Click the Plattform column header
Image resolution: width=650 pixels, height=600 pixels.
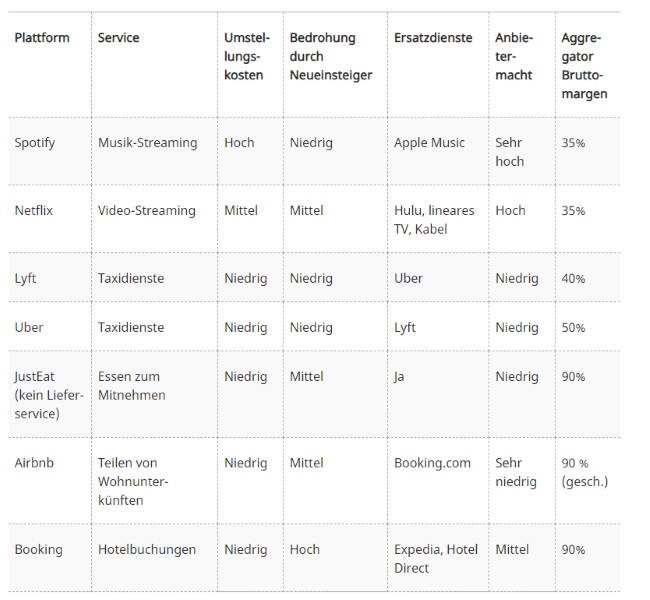pyautogui.click(x=42, y=38)
